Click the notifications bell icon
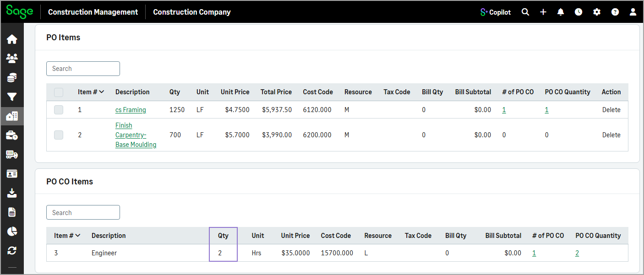The width and height of the screenshot is (644, 275). tap(561, 12)
